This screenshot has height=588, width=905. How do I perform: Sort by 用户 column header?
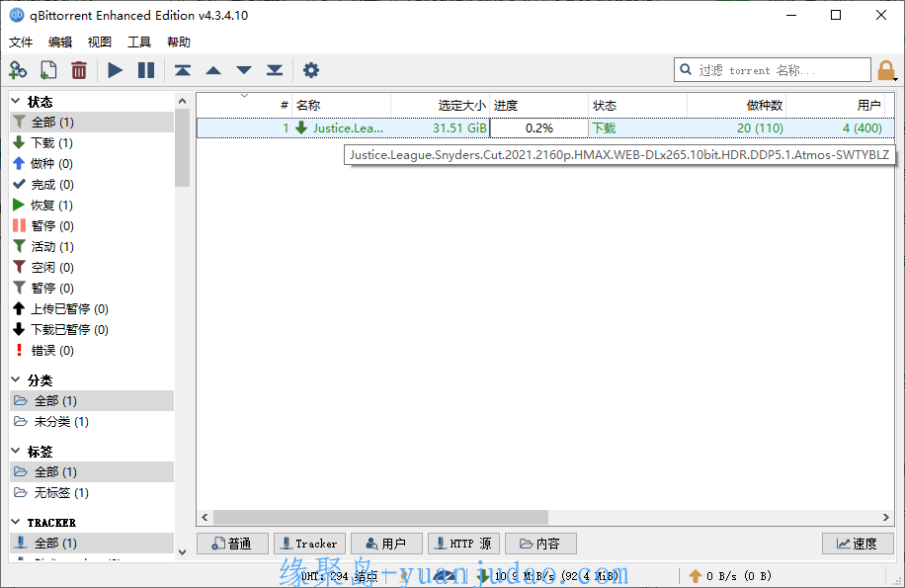(x=835, y=105)
